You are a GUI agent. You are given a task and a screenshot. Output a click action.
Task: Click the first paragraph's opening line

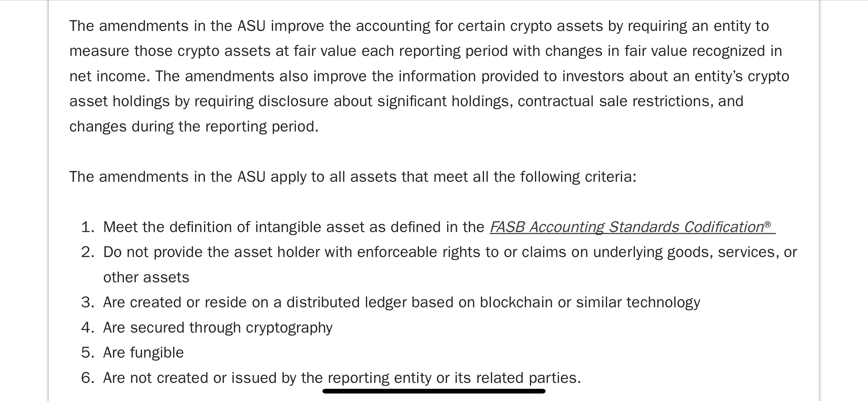[419, 26]
